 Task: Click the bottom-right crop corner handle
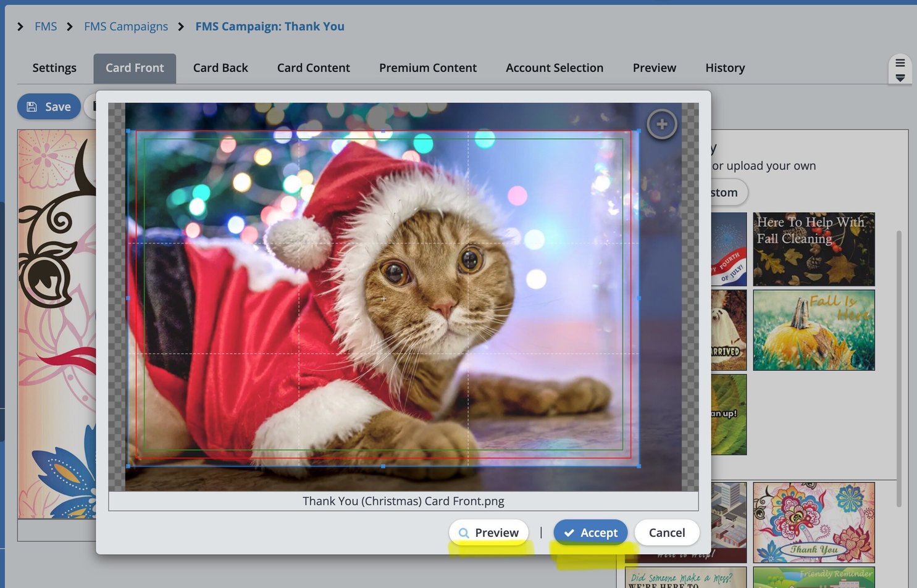tap(639, 466)
